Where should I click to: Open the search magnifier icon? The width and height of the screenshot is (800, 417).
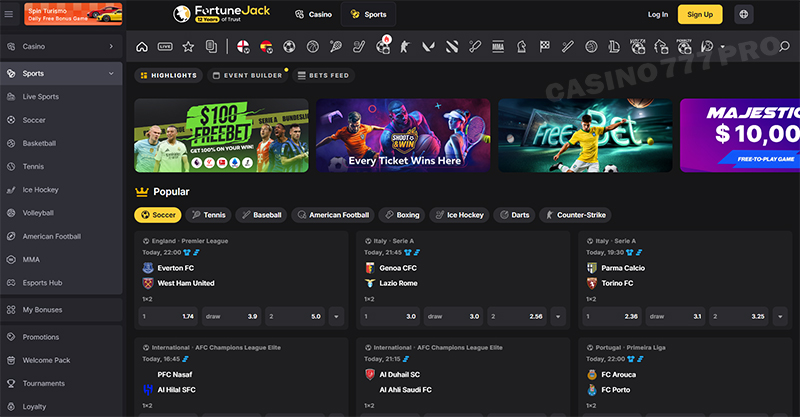(785, 46)
